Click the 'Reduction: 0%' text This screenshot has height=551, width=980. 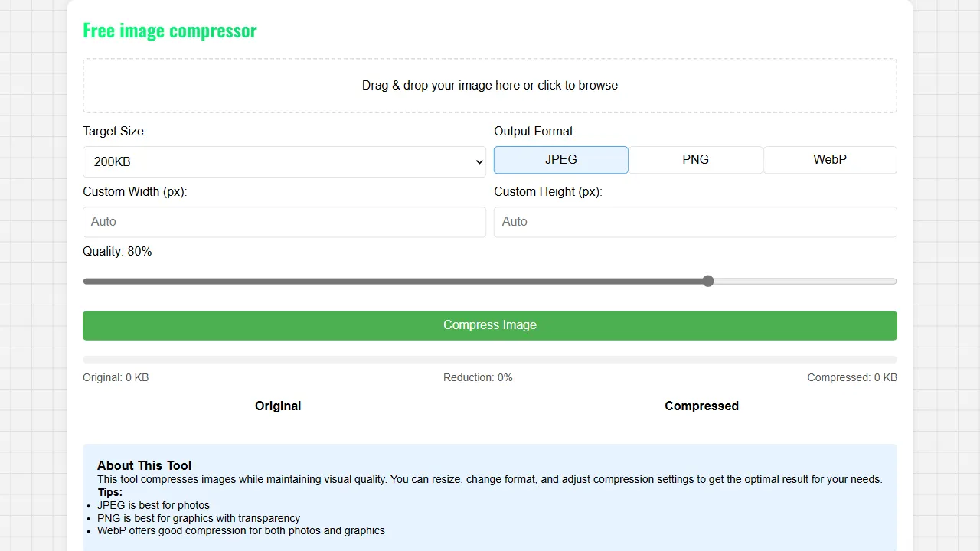point(478,377)
